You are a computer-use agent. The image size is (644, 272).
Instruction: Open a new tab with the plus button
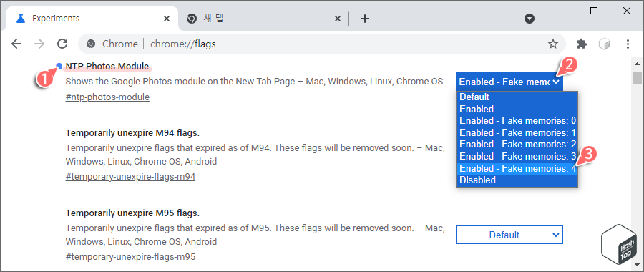pos(365,19)
